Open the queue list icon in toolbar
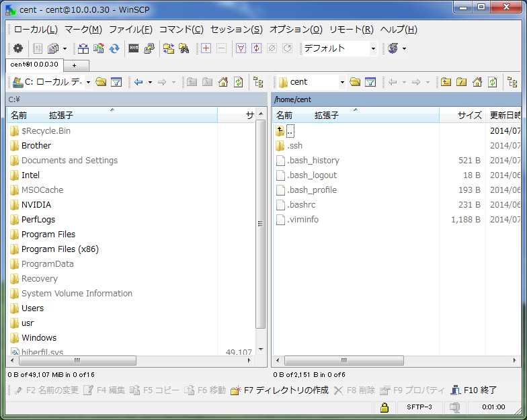Image resolution: width=527 pixels, height=420 pixels. click(x=53, y=48)
